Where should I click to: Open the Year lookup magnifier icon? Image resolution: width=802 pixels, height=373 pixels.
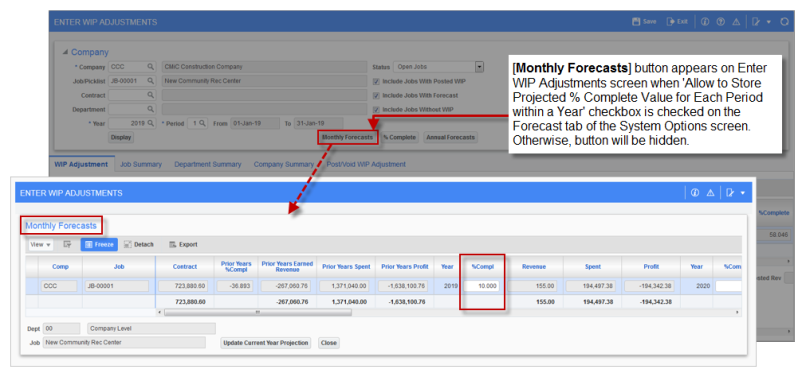coord(150,123)
